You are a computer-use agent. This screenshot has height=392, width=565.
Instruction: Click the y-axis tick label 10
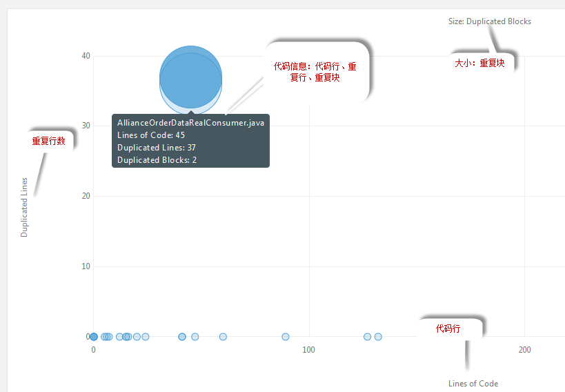[x=86, y=266]
